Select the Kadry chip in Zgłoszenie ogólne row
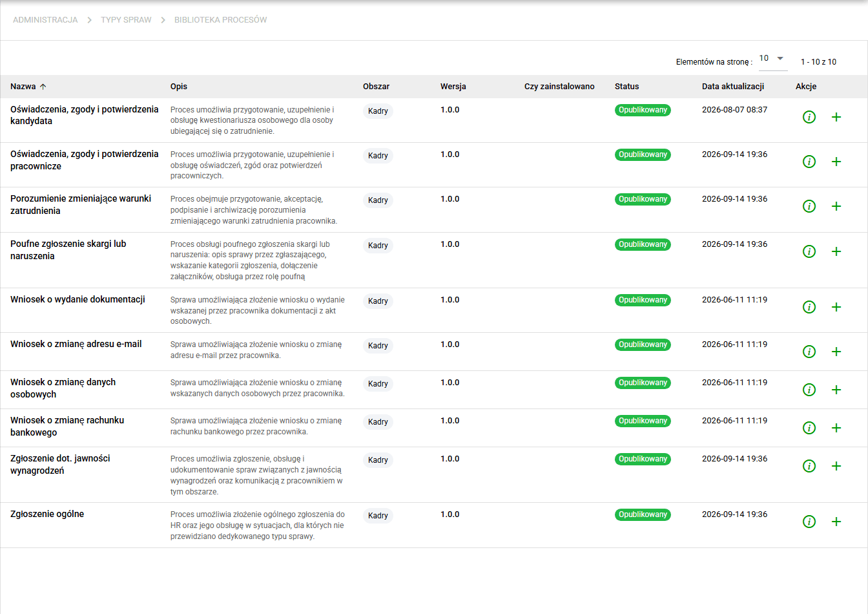The image size is (868, 614). [378, 516]
